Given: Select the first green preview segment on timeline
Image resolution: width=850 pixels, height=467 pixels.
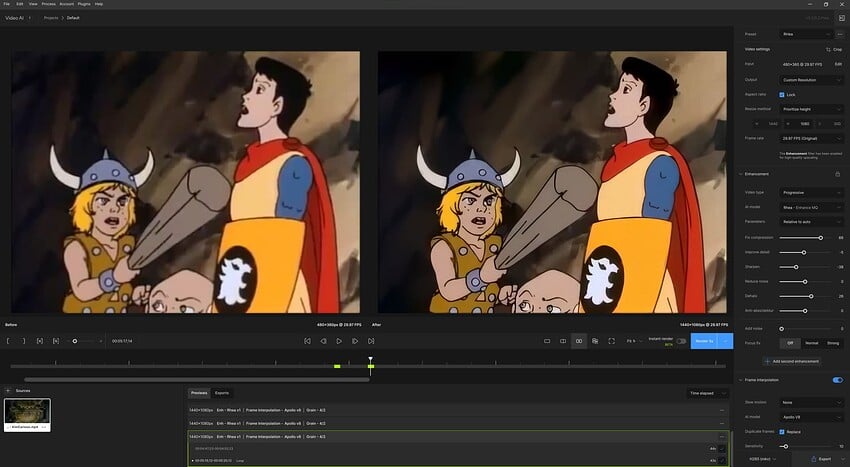Looking at the screenshot, I should point(337,367).
